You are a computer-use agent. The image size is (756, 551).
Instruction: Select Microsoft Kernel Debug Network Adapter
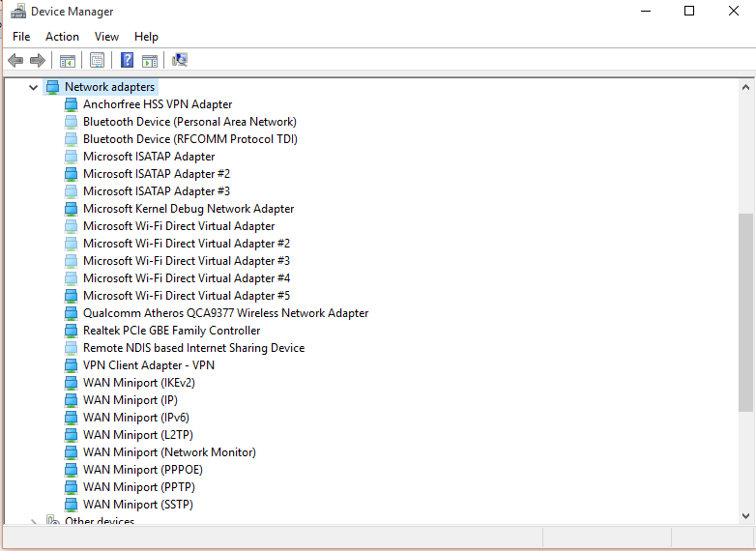pos(189,209)
